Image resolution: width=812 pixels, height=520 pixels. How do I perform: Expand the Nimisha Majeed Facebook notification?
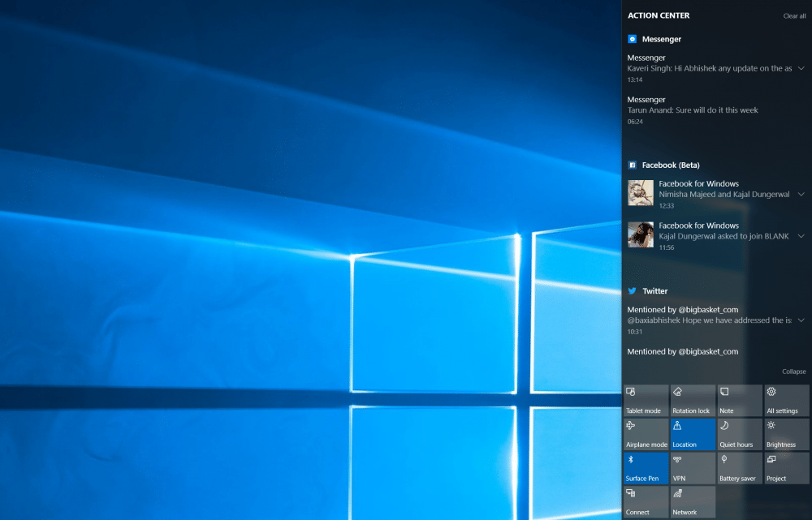coord(801,194)
